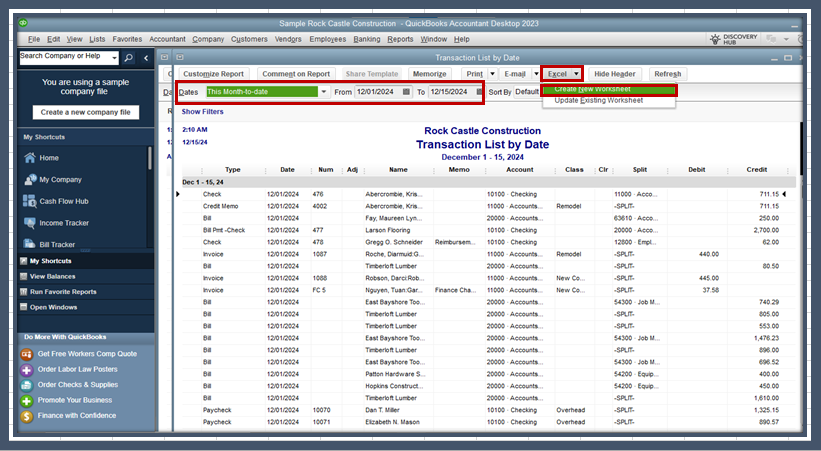Click Promote Your Business icon
Image resolution: width=821 pixels, height=451 pixels.
click(27, 401)
